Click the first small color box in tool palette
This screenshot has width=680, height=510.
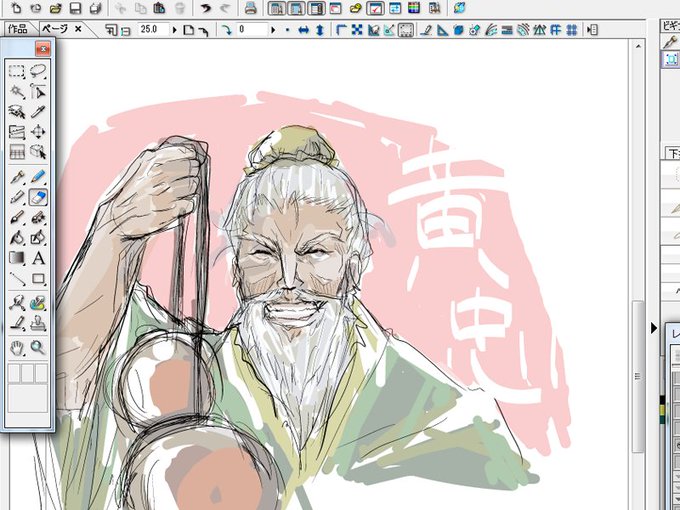coord(14,373)
